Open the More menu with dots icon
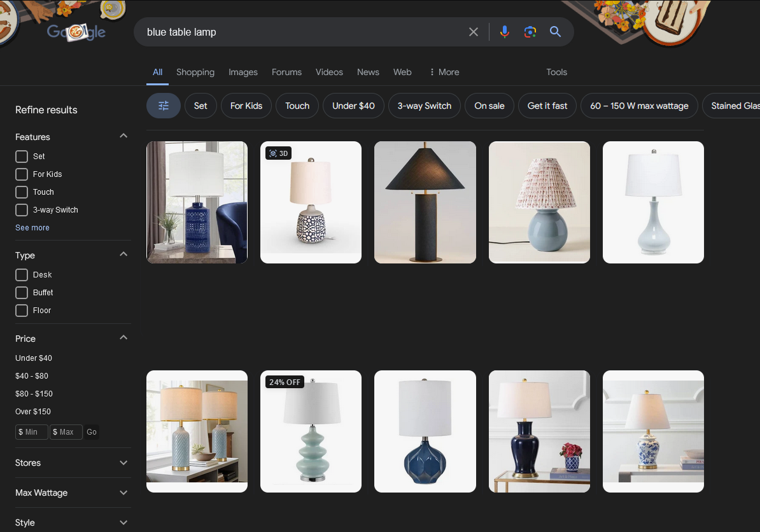 [x=444, y=72]
